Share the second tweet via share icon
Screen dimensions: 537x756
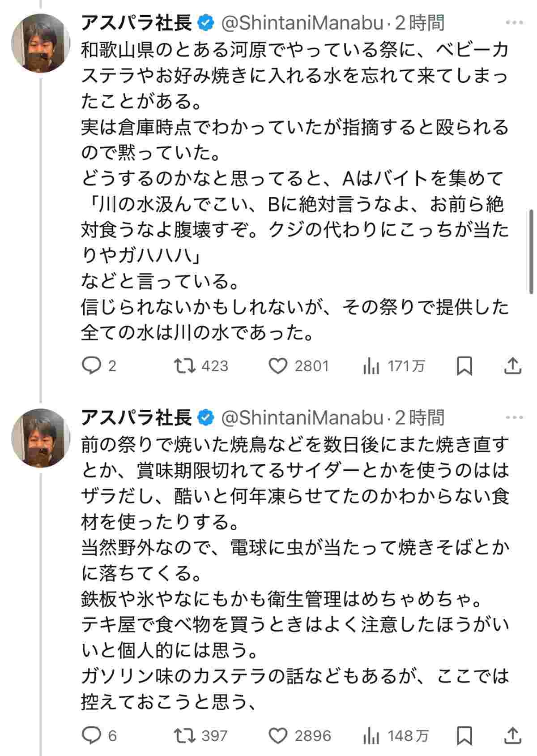512,736
